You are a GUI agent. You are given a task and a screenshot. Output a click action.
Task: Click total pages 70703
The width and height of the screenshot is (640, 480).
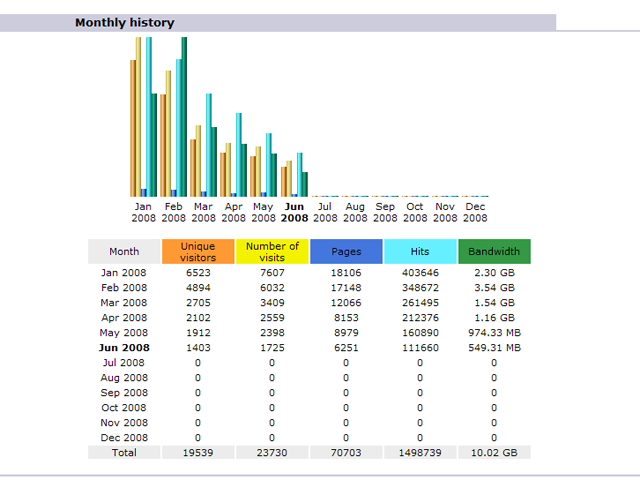click(x=346, y=453)
